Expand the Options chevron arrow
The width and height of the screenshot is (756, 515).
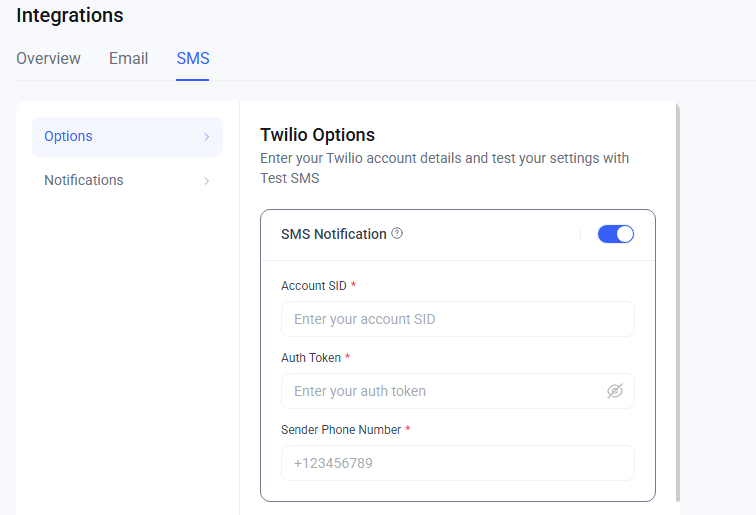(x=206, y=137)
